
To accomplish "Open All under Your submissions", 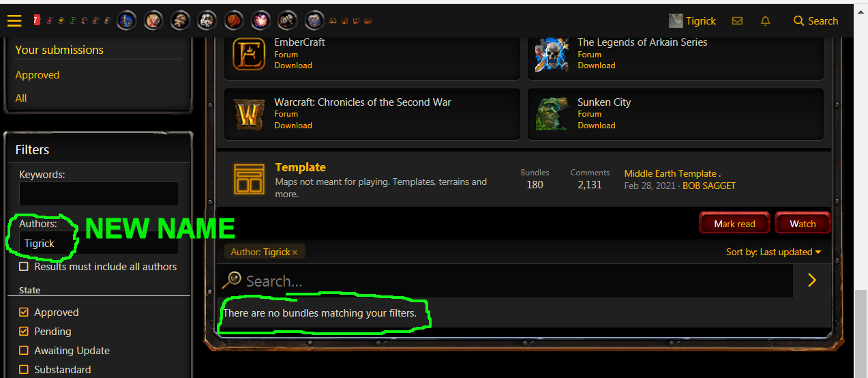I will point(21,98).
